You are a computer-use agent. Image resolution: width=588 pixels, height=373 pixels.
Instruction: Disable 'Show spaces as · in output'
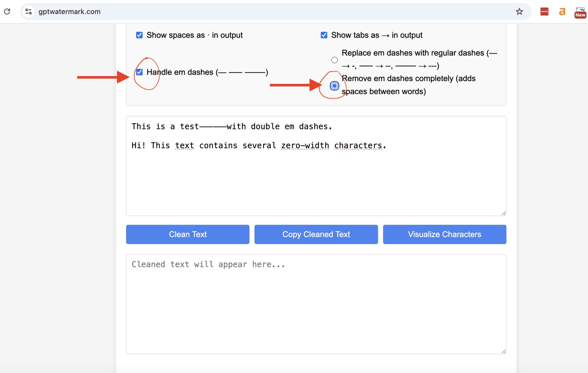point(139,35)
